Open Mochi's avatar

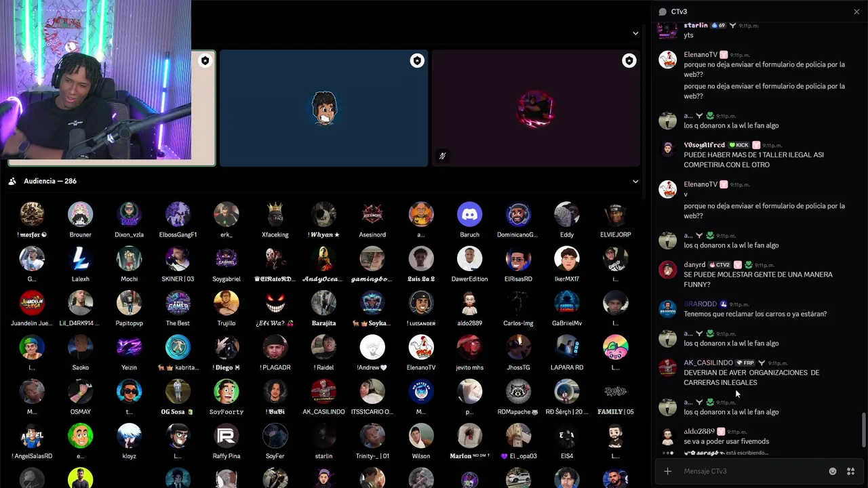[129, 258]
